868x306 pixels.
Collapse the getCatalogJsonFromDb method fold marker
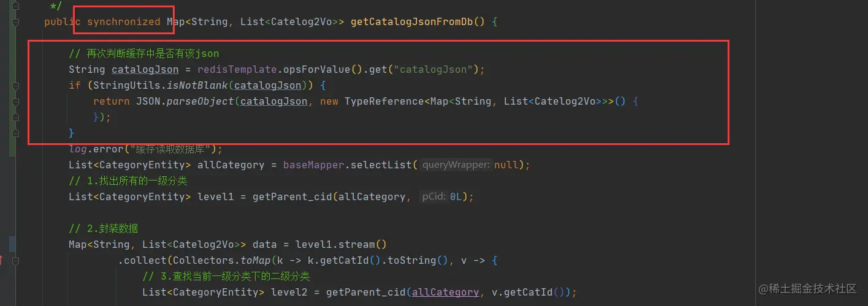(x=16, y=22)
